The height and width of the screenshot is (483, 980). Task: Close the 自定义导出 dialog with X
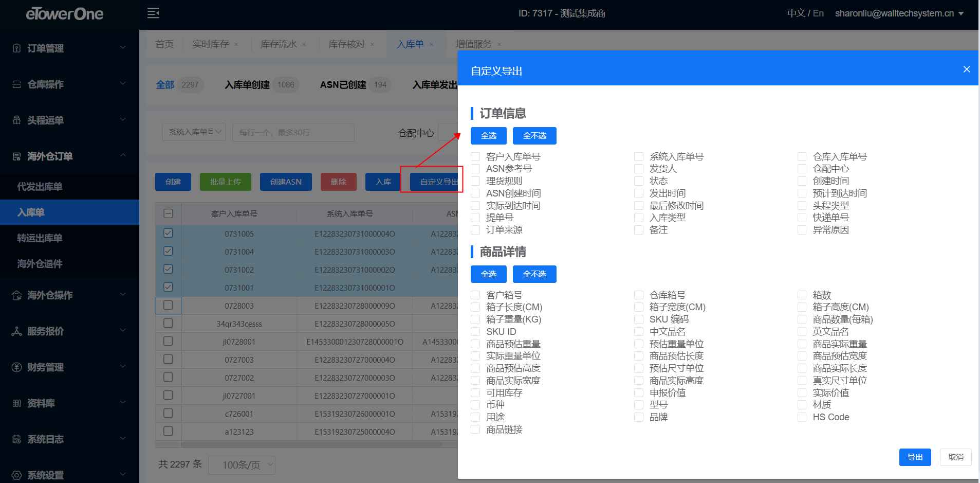point(967,69)
